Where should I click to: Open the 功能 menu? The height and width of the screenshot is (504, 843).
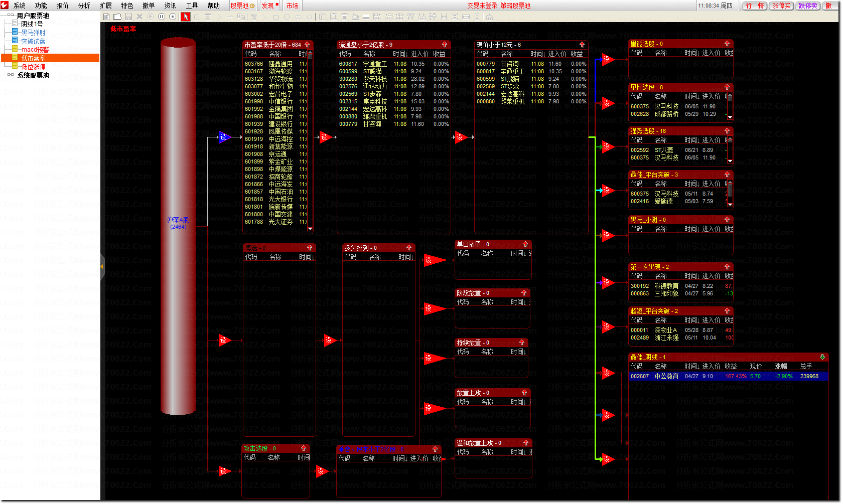click(41, 6)
